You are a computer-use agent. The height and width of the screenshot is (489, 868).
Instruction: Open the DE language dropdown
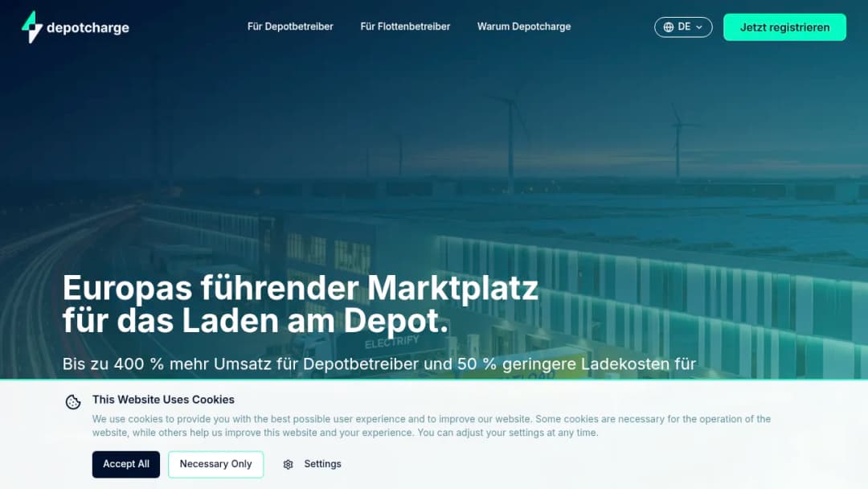(683, 27)
